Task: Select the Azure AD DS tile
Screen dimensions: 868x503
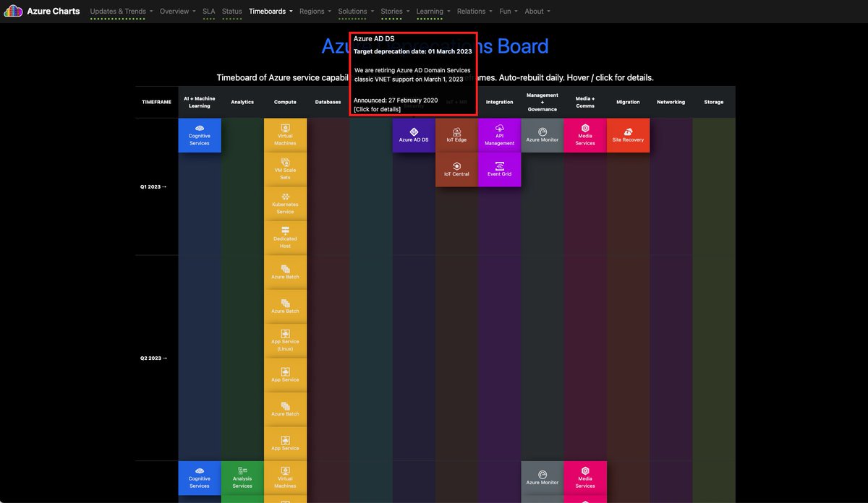Action: (x=413, y=135)
